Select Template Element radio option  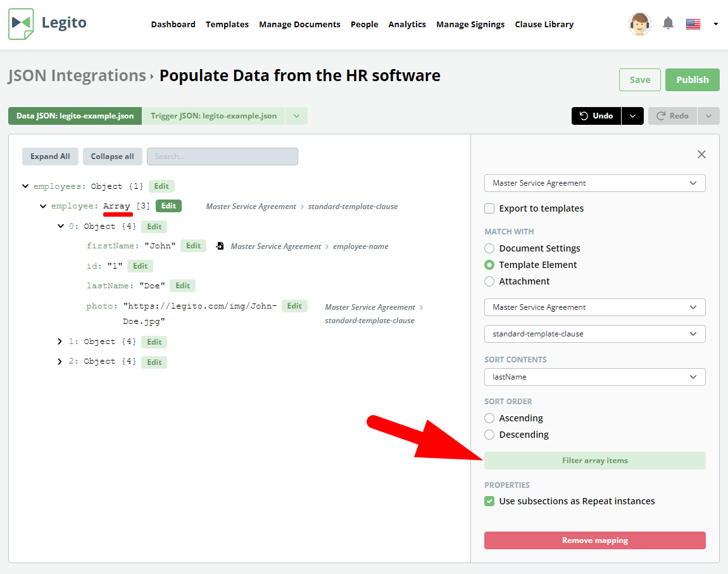489,264
